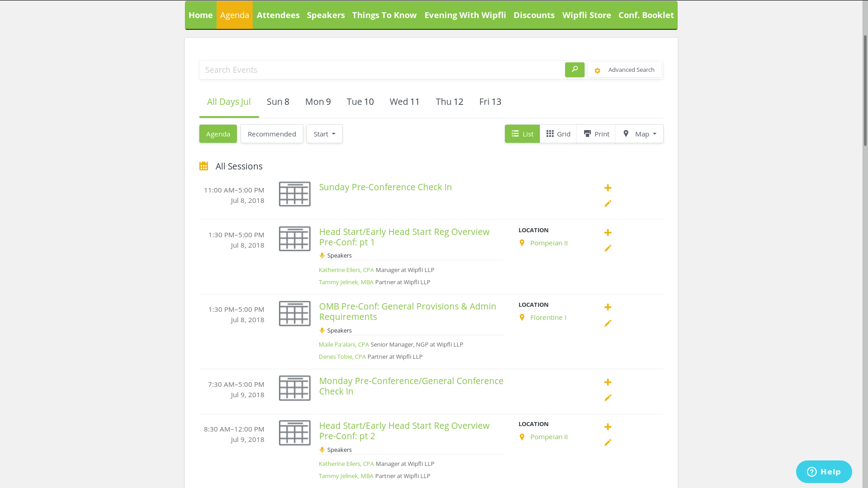Open Florentine I location link
This screenshot has width=868, height=488.
coord(548,318)
